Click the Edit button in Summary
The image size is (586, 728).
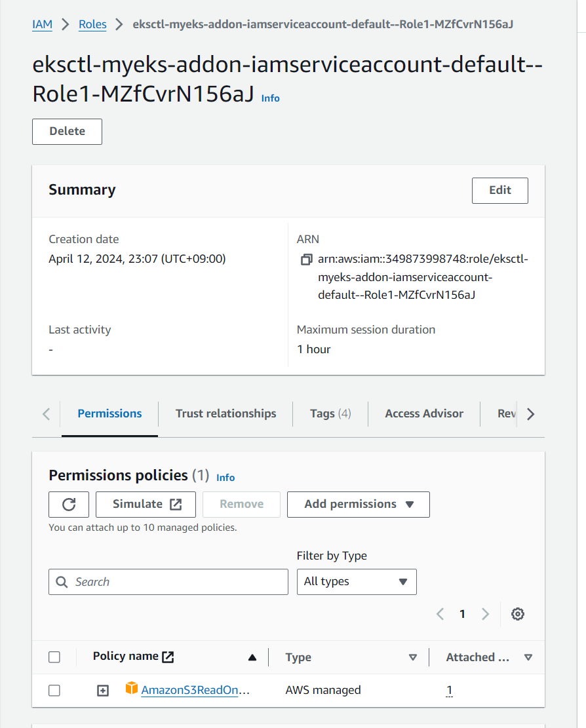coord(500,191)
